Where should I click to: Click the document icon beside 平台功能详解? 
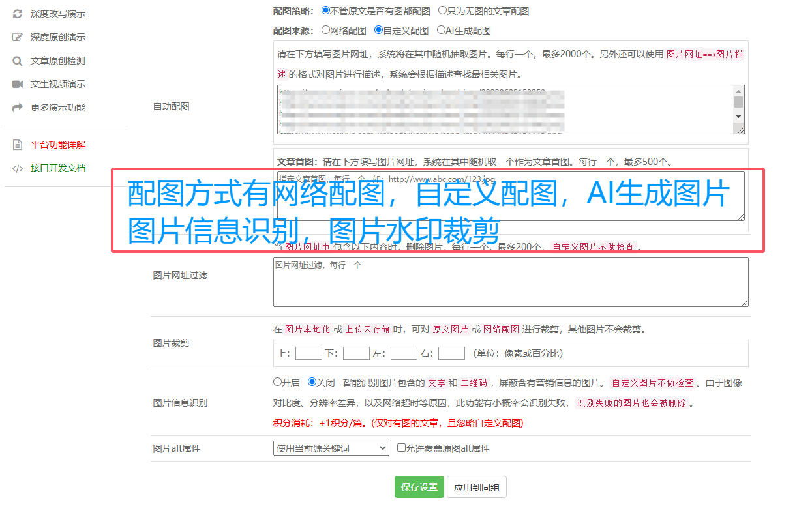point(18,145)
